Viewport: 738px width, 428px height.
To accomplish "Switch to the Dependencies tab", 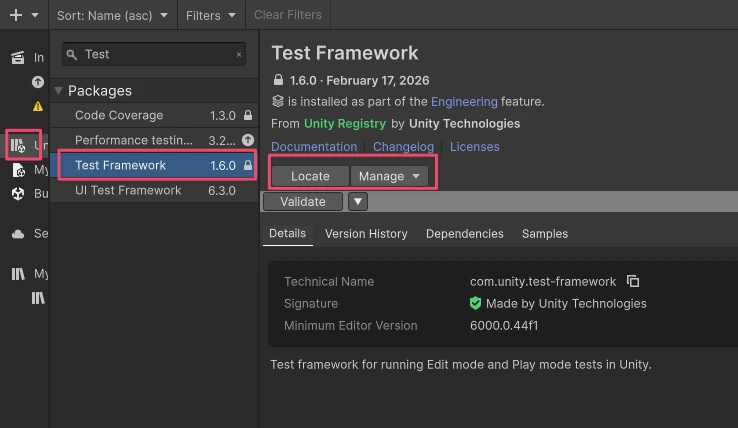I will (x=465, y=234).
